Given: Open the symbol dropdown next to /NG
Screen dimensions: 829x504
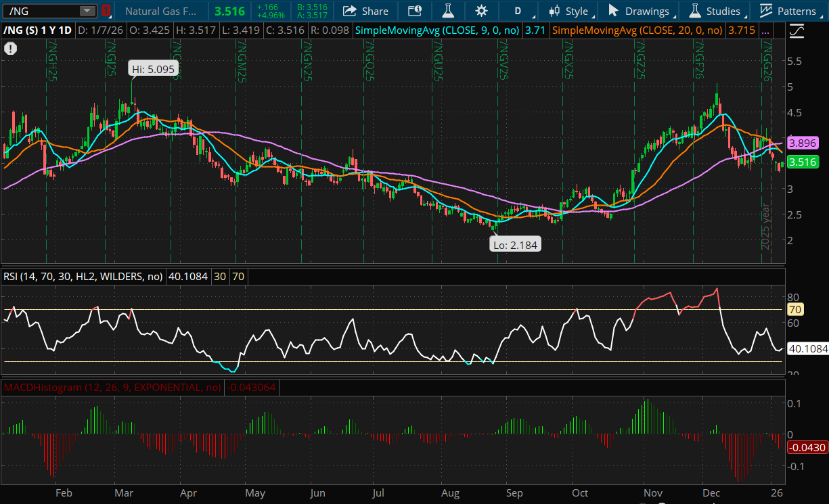Looking at the screenshot, I should click(x=85, y=11).
